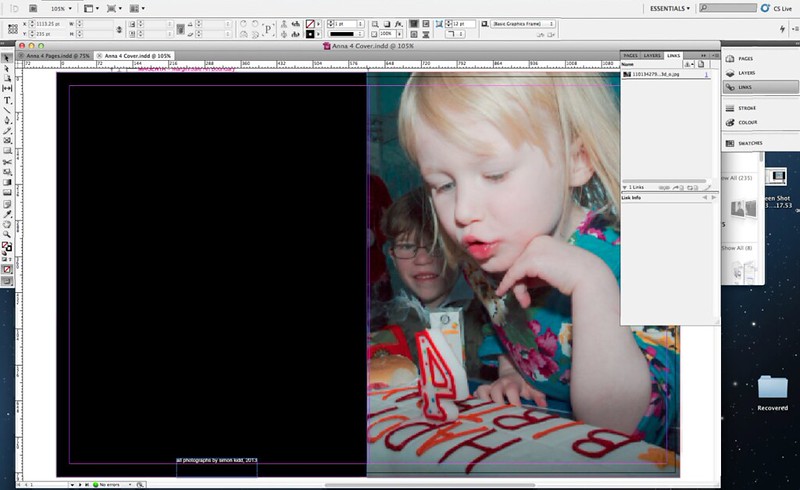800x490 pixels.
Task: Open the Pages panel from dock
Action: 761,59
